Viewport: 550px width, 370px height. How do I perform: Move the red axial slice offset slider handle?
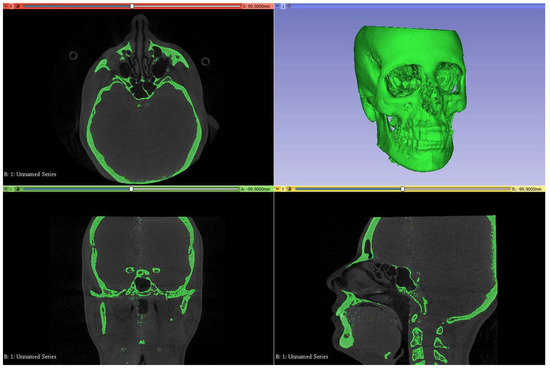point(132,6)
